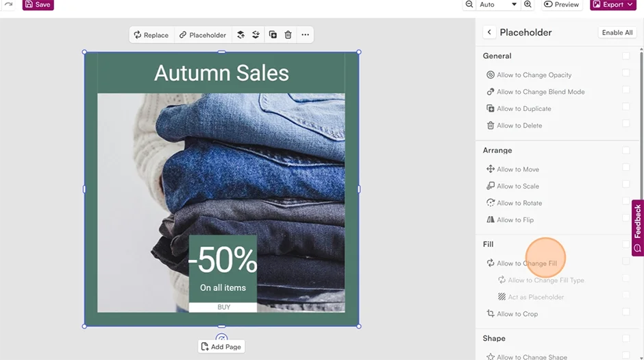Image resolution: width=644 pixels, height=360 pixels.
Task: Toggle the General section checkbox
Action: click(x=626, y=56)
